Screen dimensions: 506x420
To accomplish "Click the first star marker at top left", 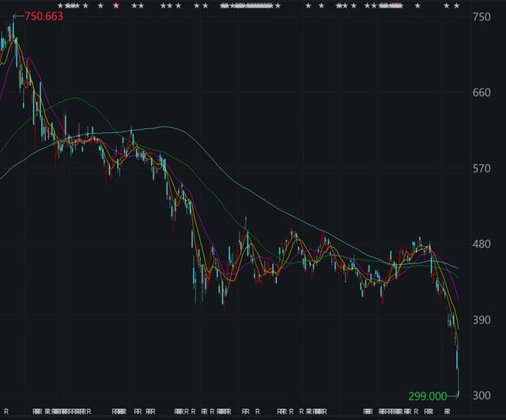I will [x=59, y=6].
